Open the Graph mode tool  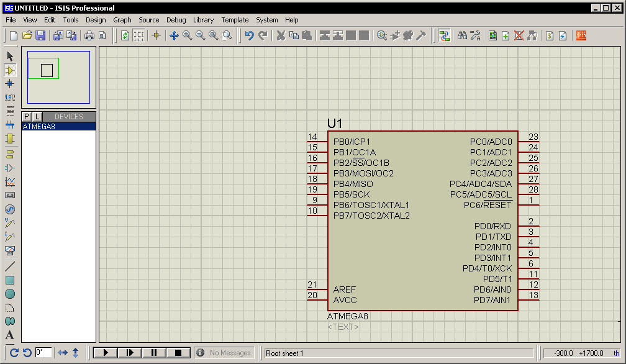click(10, 182)
